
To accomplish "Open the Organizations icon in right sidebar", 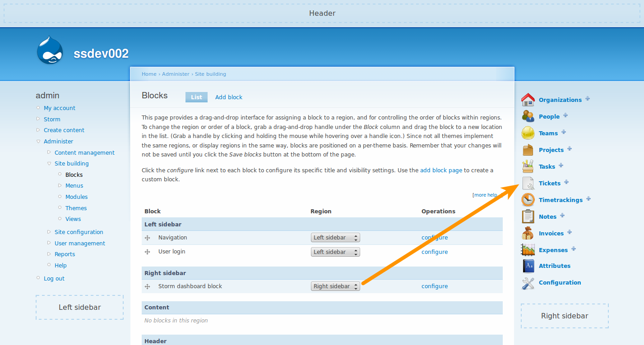I will [527, 99].
